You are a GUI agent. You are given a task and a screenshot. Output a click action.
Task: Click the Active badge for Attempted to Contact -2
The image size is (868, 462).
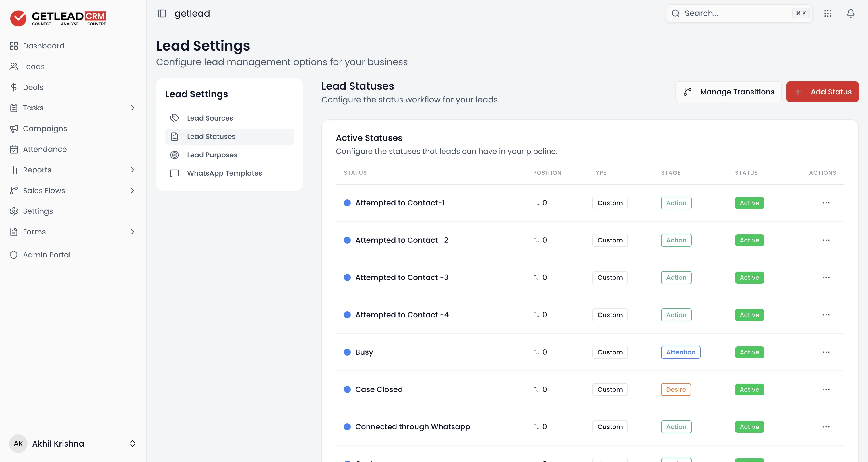click(x=749, y=240)
